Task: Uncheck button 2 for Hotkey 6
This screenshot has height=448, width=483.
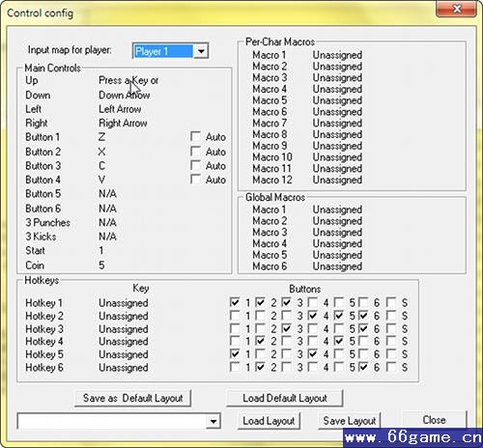Action: (x=260, y=367)
